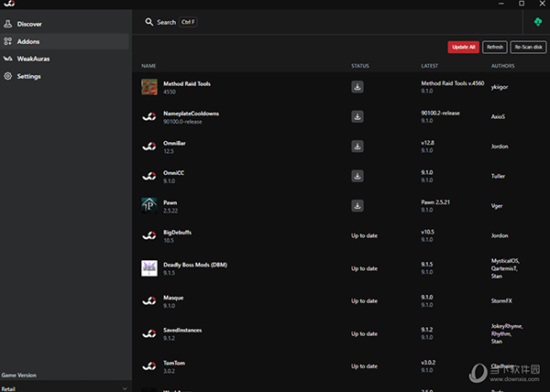This screenshot has height=392, width=550.
Task: Select the OmniCC addon name
Action: click(173, 173)
